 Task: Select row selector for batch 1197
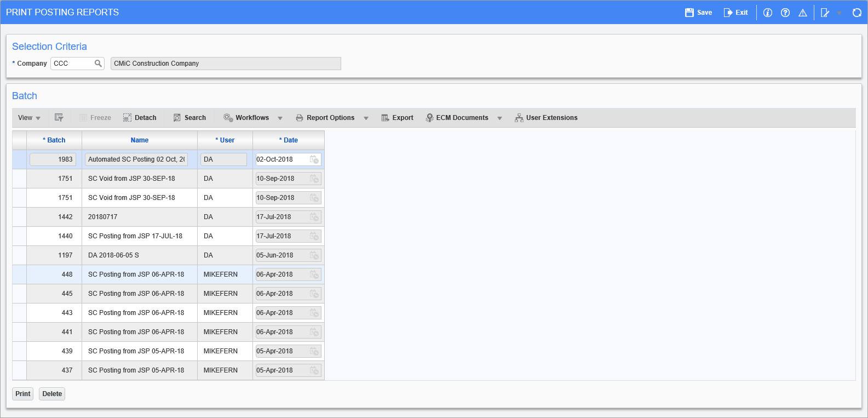pos(20,255)
